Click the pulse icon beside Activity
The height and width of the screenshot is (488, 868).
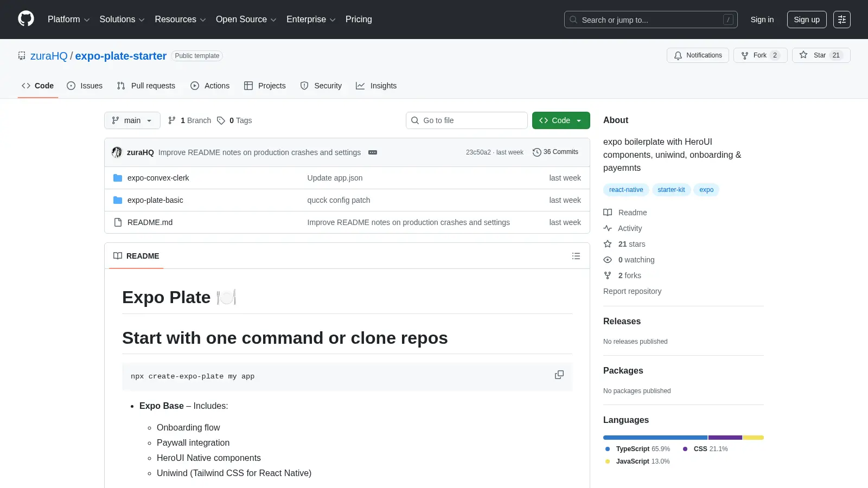[x=608, y=228]
